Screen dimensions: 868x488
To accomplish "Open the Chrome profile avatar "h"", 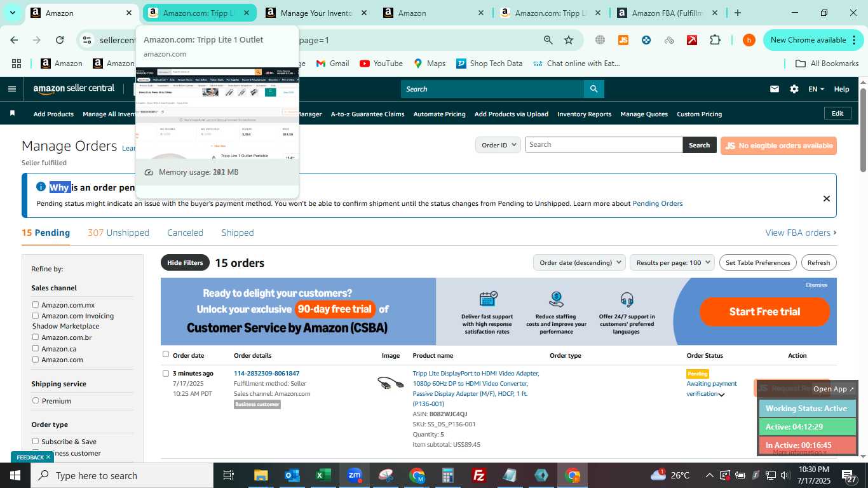I will 749,40.
